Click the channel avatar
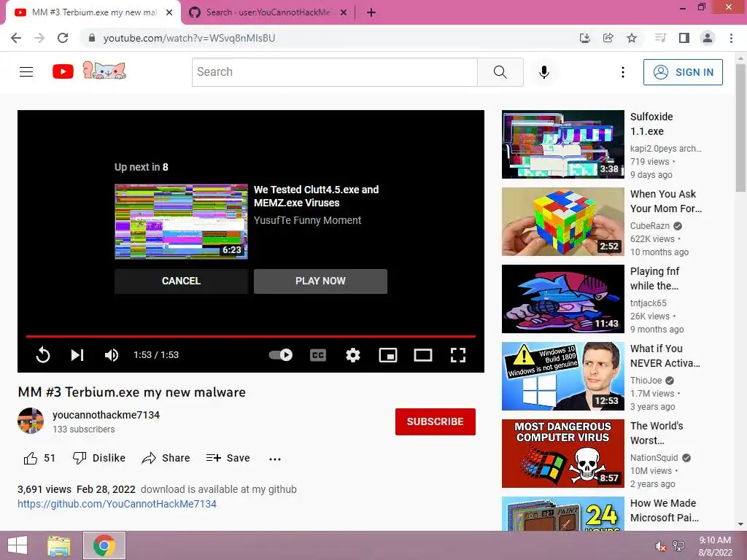This screenshot has width=747, height=560. click(31, 421)
